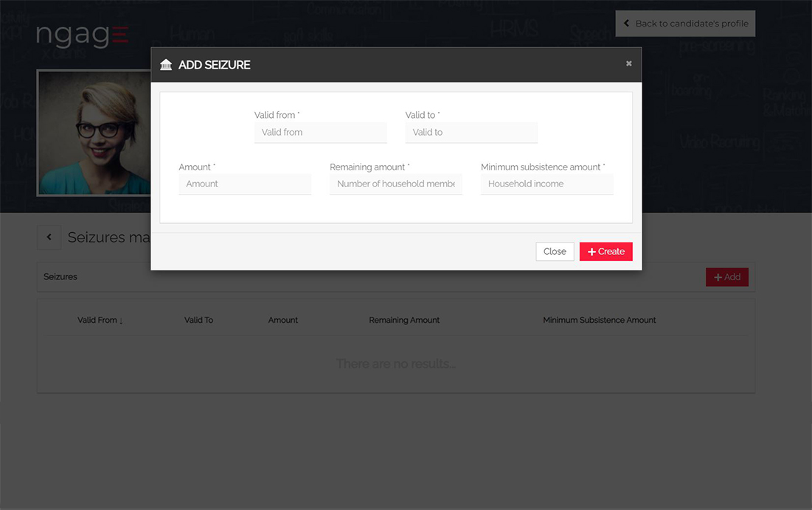Select the Amount input box
The image size is (812, 510).
(244, 184)
